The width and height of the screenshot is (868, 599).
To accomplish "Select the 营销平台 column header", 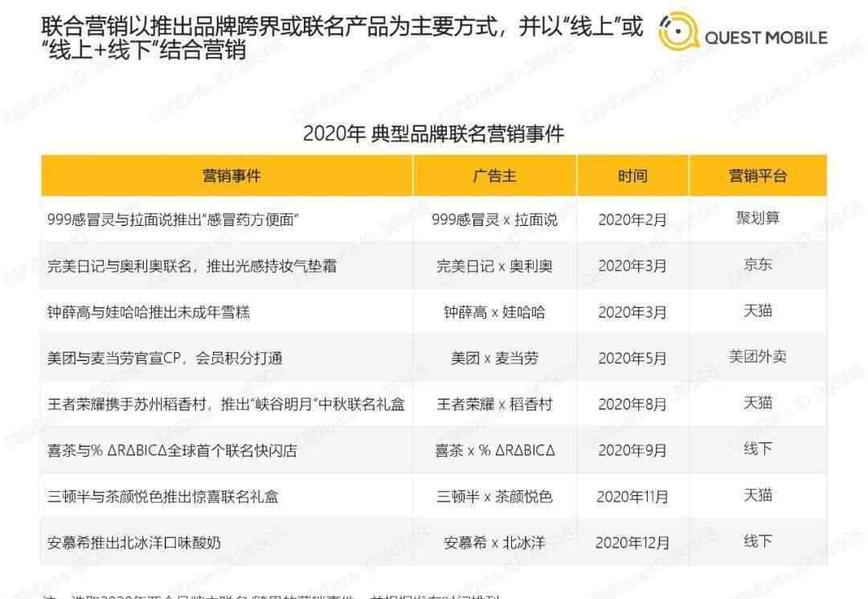I will point(757,176).
